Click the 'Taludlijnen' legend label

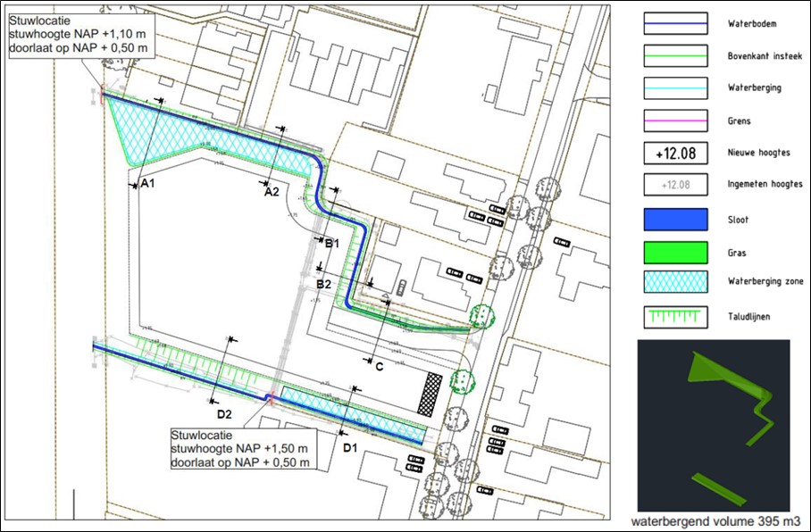click(748, 316)
